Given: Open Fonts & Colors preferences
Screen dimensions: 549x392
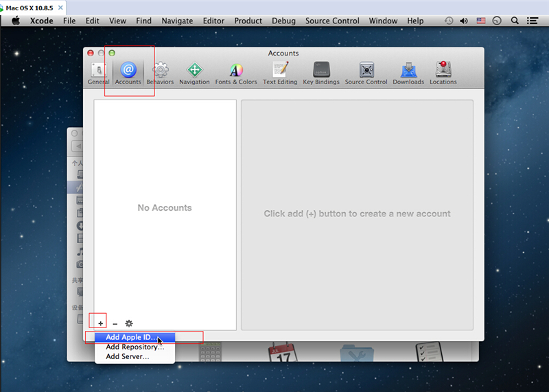Looking at the screenshot, I should click(236, 73).
